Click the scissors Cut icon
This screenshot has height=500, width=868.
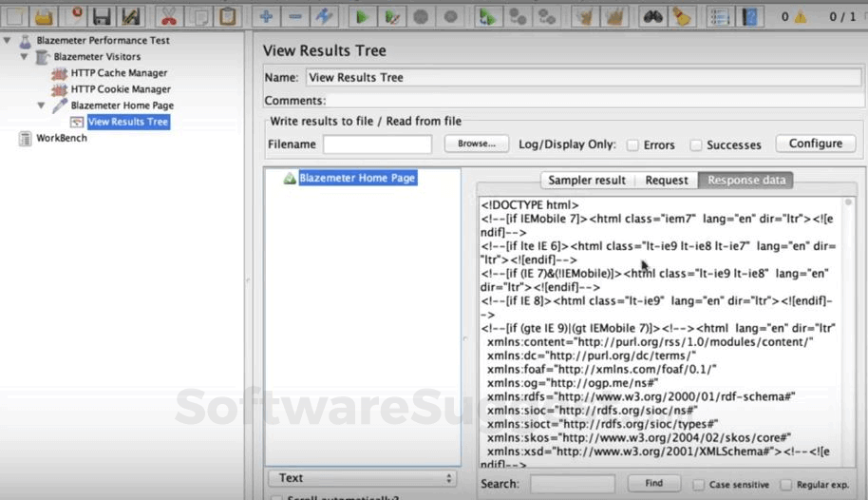(x=169, y=16)
